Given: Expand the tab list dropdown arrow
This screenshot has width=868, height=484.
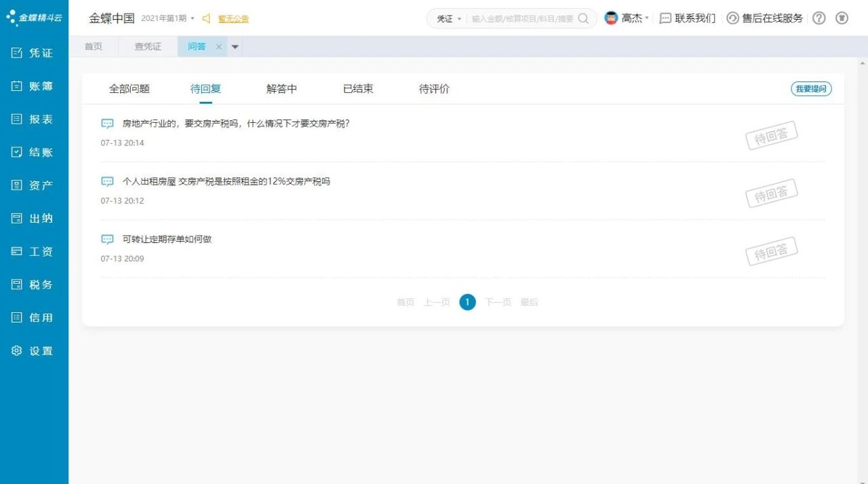Looking at the screenshot, I should pos(235,47).
